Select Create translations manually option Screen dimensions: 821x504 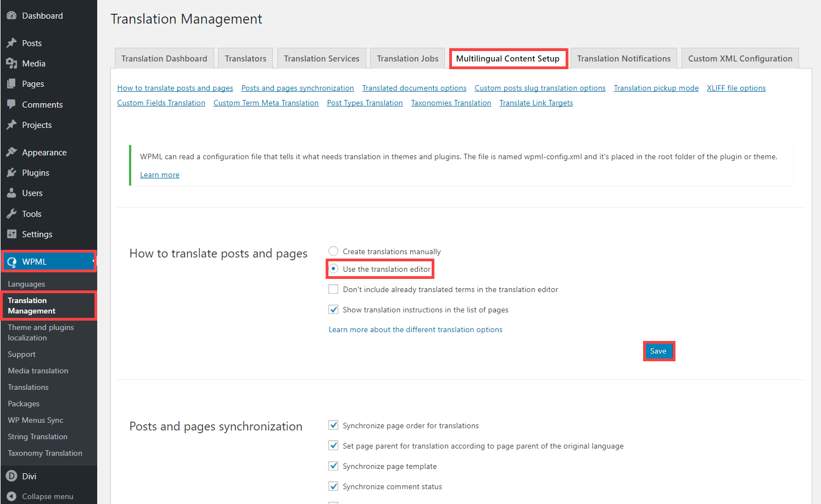pos(333,251)
